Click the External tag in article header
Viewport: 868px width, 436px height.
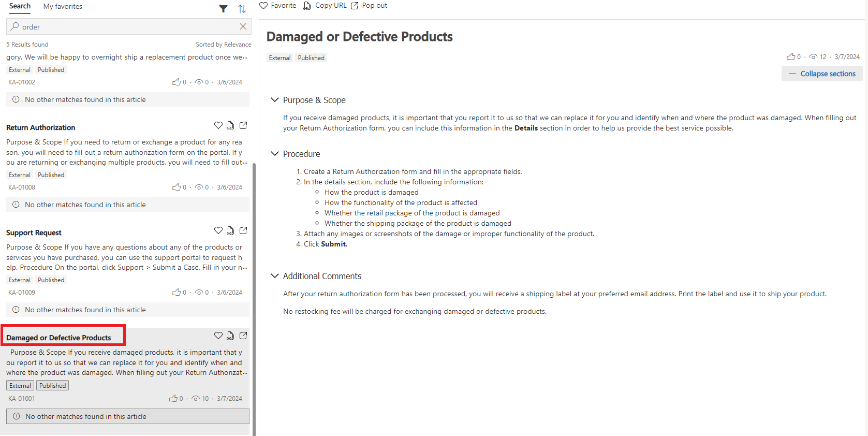pos(279,58)
